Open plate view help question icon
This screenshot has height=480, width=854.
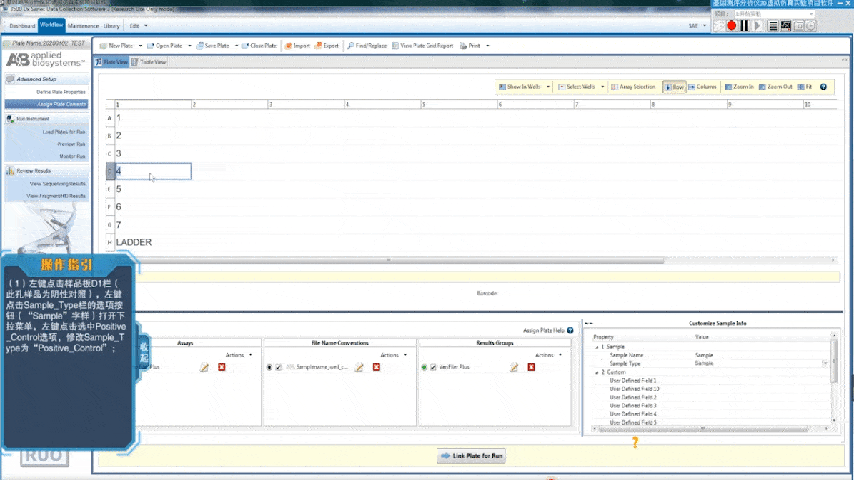pos(823,87)
